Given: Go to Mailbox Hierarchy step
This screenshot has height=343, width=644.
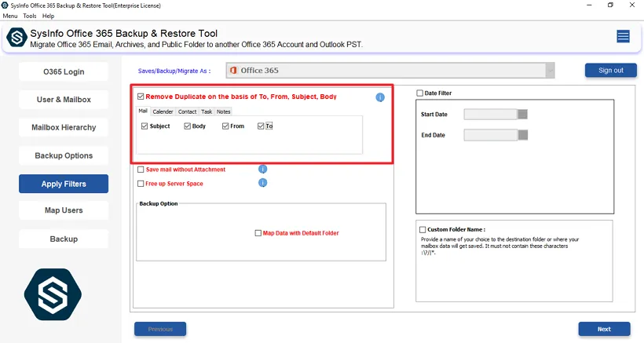Looking at the screenshot, I should [x=64, y=127].
